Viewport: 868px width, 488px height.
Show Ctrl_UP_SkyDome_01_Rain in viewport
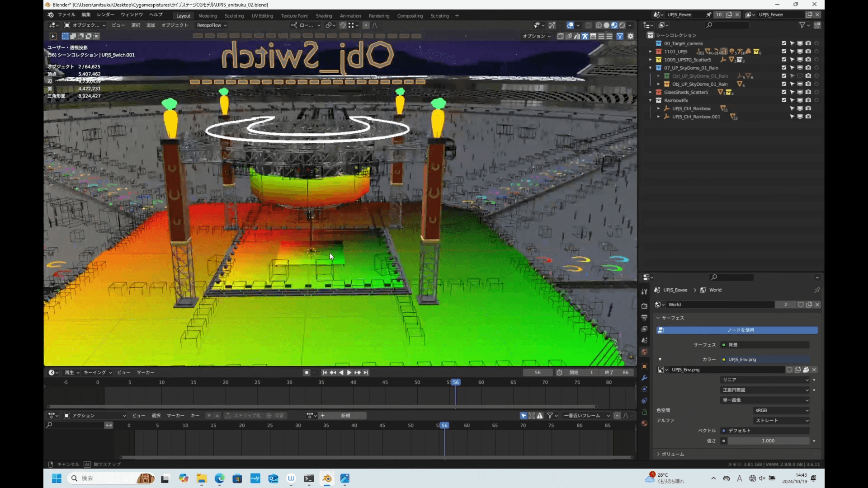pos(800,76)
